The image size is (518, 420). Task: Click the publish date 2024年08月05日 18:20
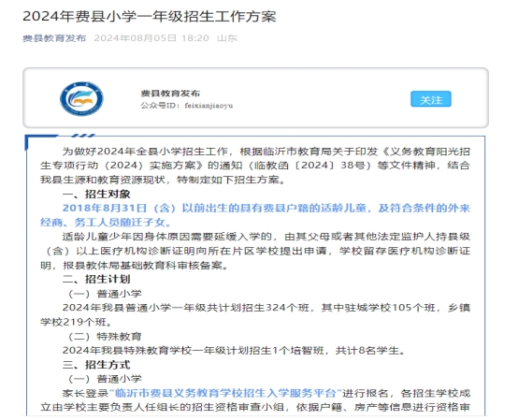151,38
